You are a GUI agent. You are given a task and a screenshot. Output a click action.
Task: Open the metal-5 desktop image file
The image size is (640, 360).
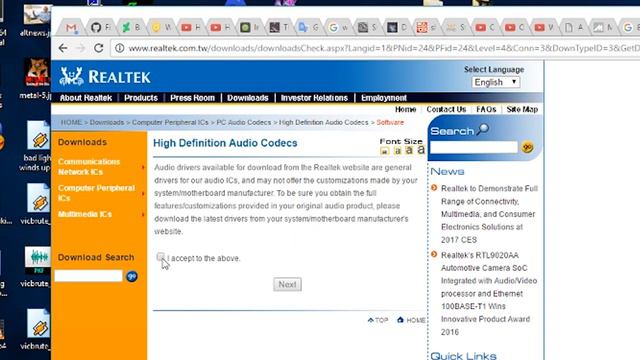pos(36,78)
